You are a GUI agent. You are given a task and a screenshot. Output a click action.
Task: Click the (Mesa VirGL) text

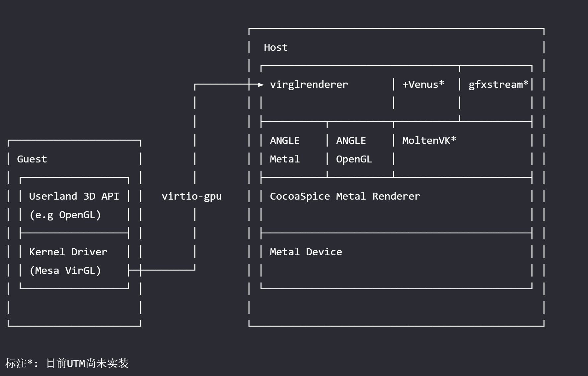coord(65,271)
